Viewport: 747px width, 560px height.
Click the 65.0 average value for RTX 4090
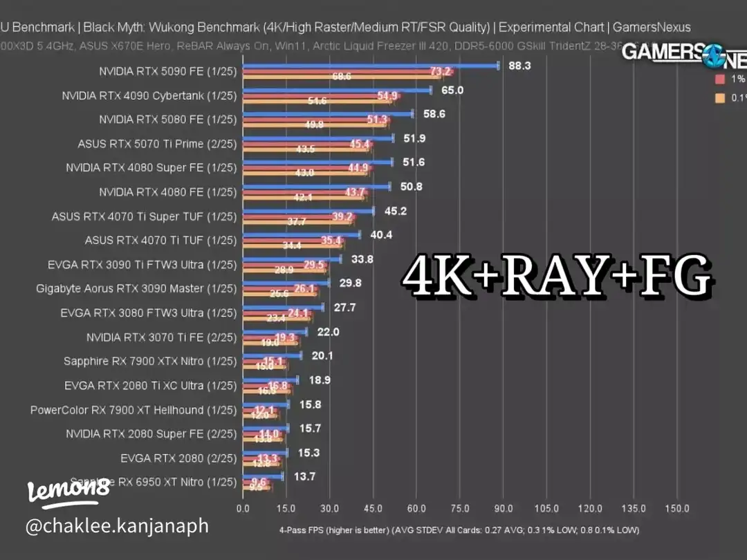[452, 90]
